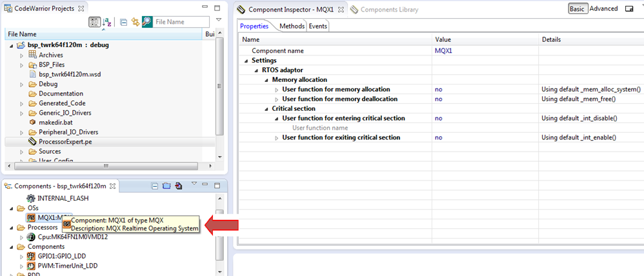Expand the Generated_Code folder arrow
The width and height of the screenshot is (644, 276).
[x=22, y=103]
